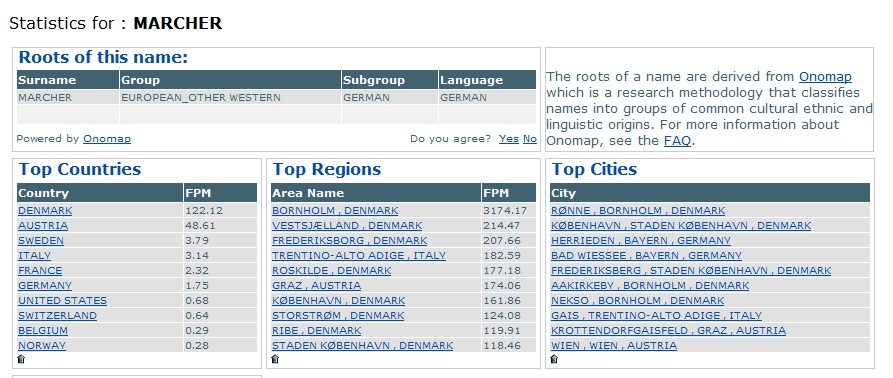Open KØBENHAVN, DENMARK region link

[338, 300]
